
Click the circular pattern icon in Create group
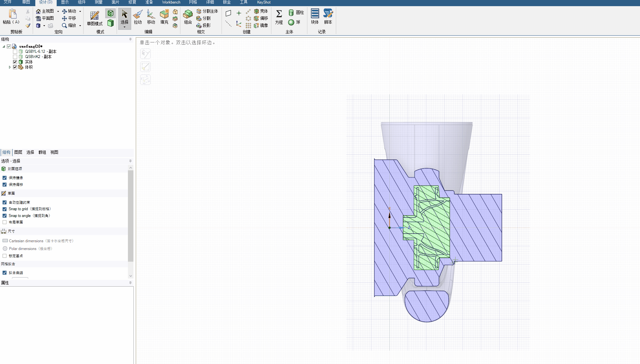[248, 18]
